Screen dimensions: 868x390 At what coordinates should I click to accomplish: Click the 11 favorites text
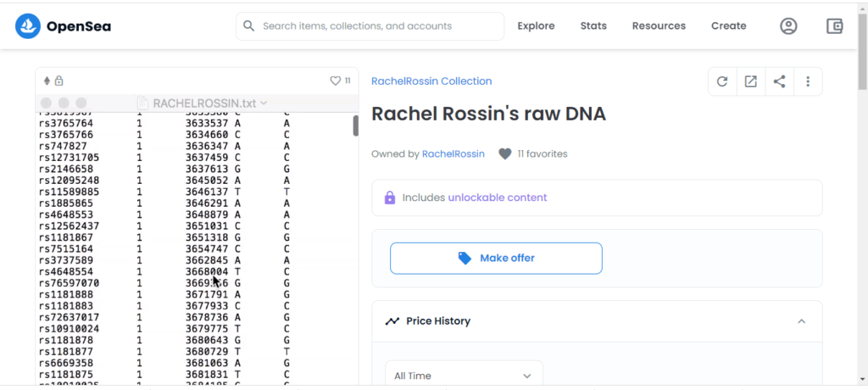[542, 154]
